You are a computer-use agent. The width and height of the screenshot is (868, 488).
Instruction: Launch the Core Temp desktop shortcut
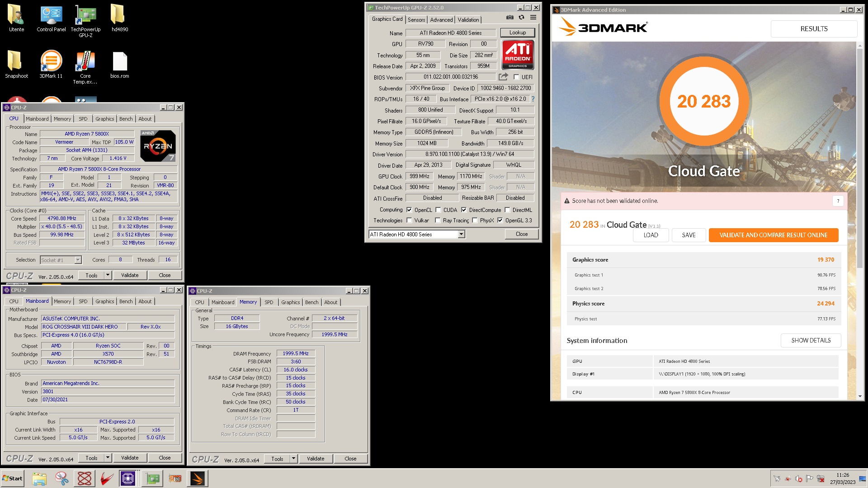tap(85, 67)
